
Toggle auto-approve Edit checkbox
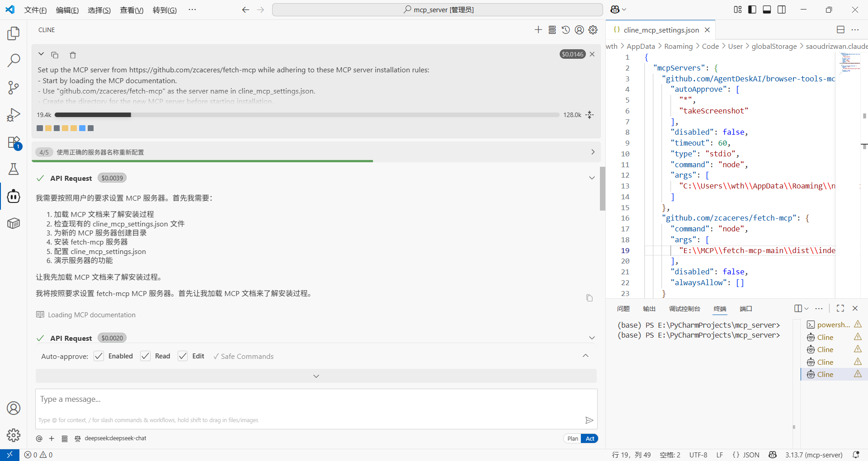tap(183, 356)
